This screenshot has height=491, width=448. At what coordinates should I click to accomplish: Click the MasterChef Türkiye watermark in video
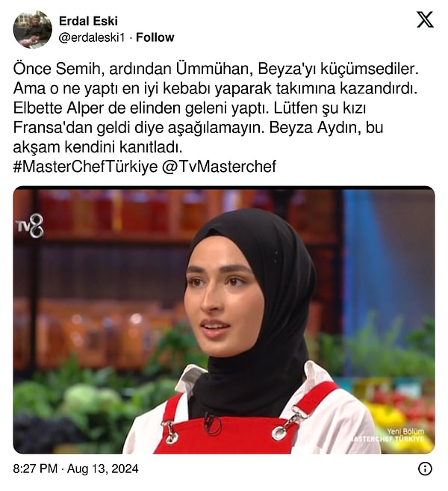click(387, 439)
